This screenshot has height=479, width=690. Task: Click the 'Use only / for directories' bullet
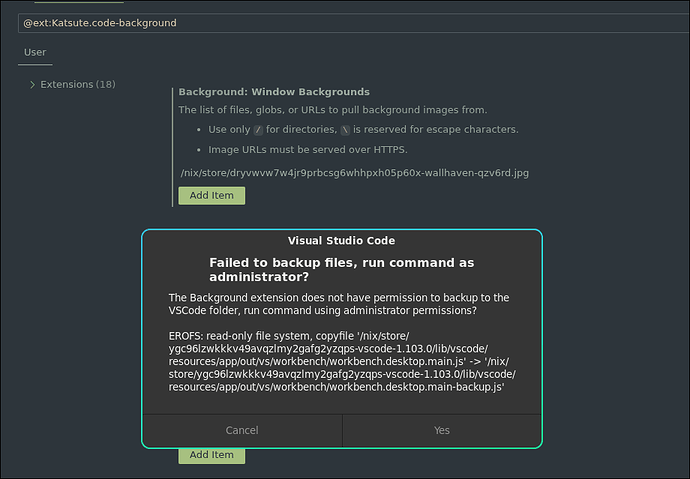point(363,130)
